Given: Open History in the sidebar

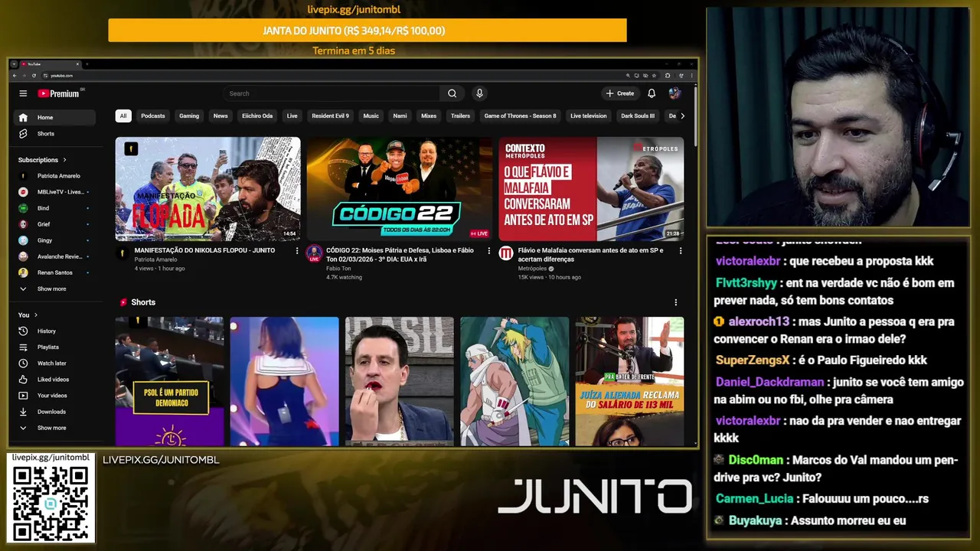Looking at the screenshot, I should [54, 331].
